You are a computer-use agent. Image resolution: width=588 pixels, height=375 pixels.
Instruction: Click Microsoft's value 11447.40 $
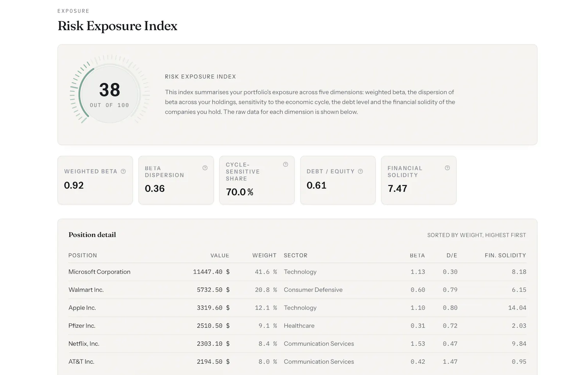tap(211, 272)
